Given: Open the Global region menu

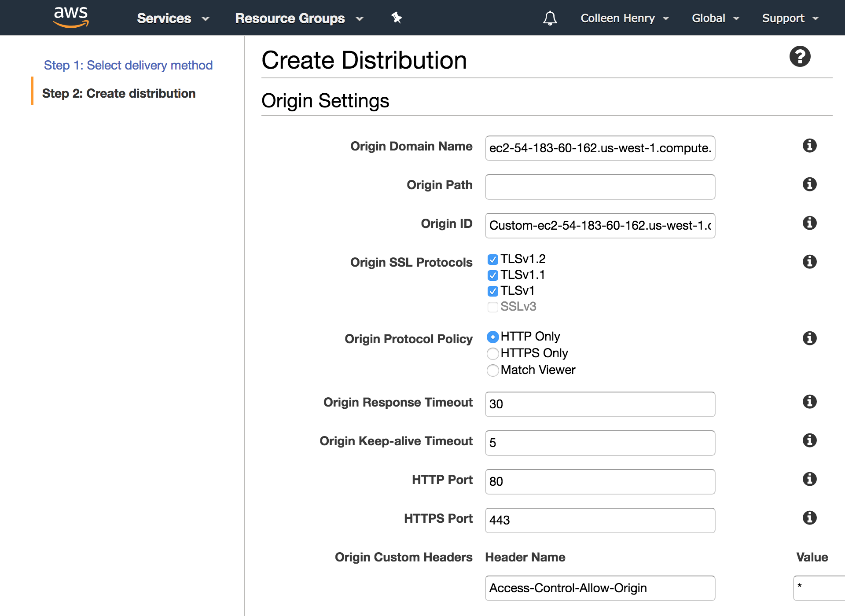Looking at the screenshot, I should pyautogui.click(x=715, y=18).
